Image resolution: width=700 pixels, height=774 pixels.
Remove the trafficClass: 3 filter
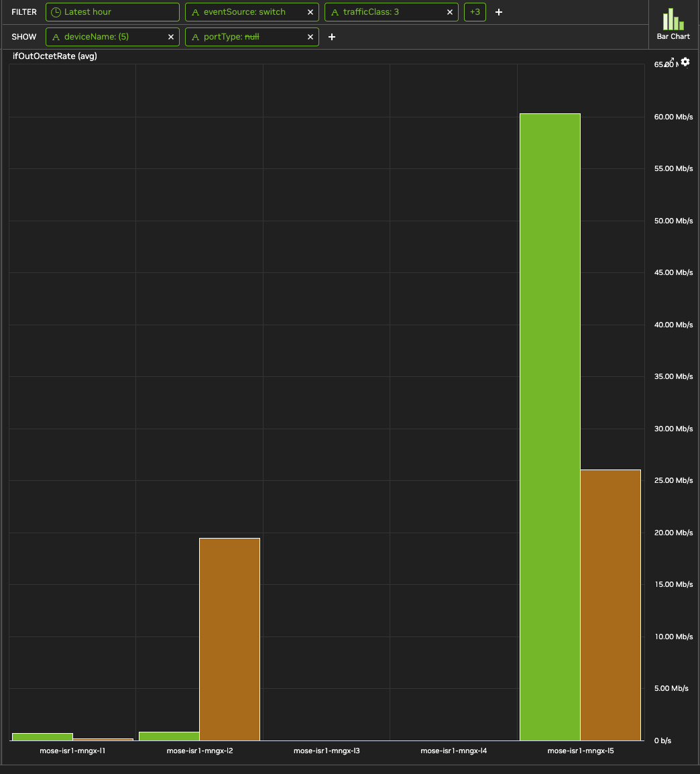pos(450,12)
